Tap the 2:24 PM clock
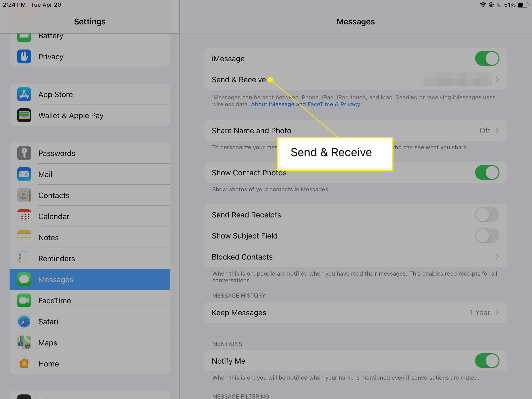Image resolution: width=532 pixels, height=399 pixels. pyautogui.click(x=14, y=5)
